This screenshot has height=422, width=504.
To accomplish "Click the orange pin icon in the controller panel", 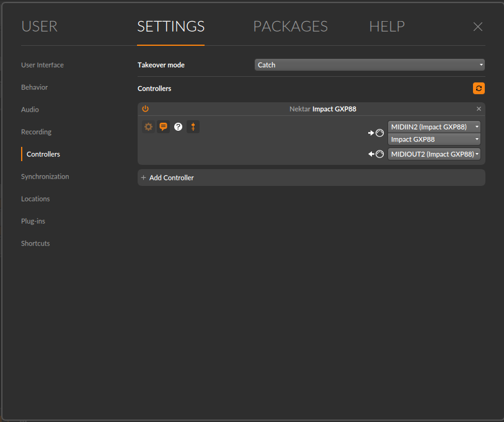I will click(193, 127).
